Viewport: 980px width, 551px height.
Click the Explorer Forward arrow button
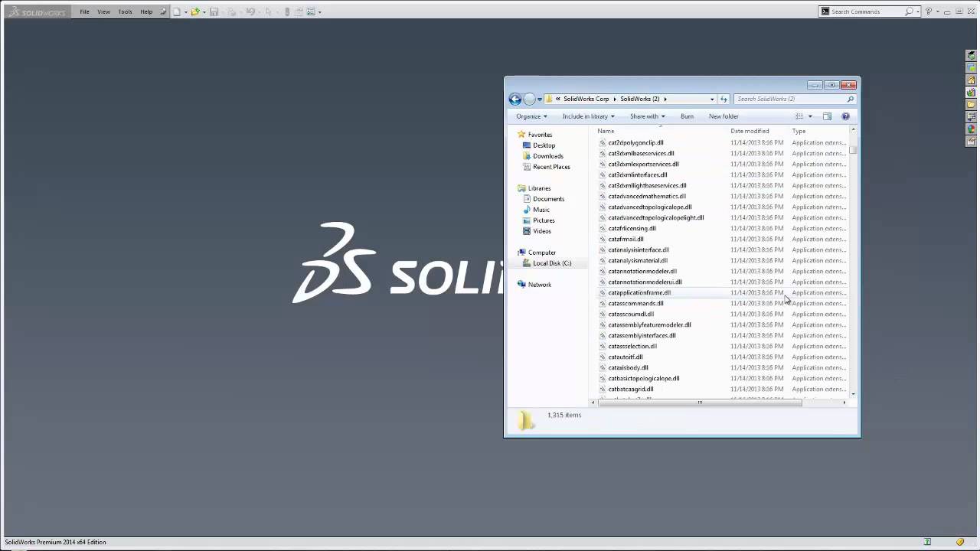529,99
